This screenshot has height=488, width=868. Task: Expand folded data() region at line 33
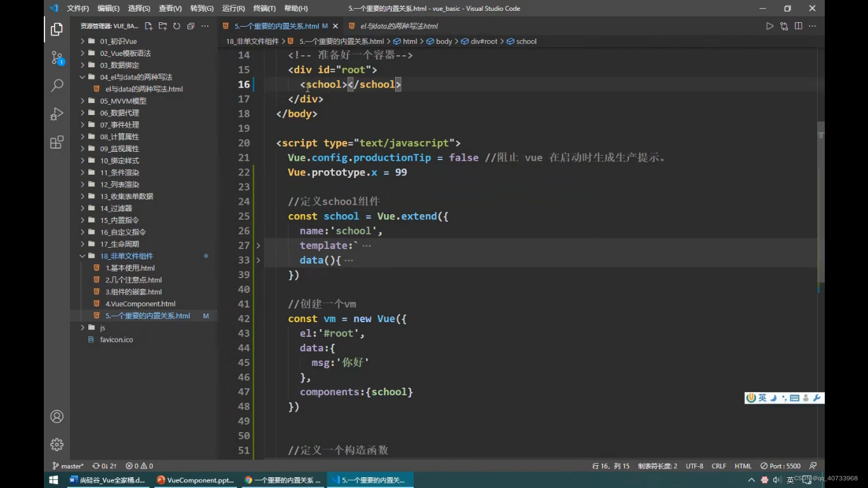pos(258,260)
